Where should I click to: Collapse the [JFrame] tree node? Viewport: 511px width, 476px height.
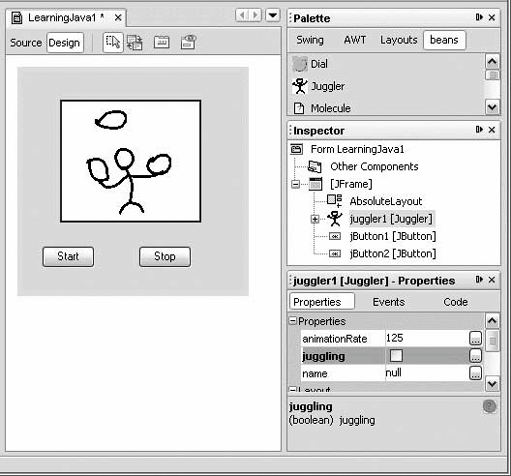[295, 184]
